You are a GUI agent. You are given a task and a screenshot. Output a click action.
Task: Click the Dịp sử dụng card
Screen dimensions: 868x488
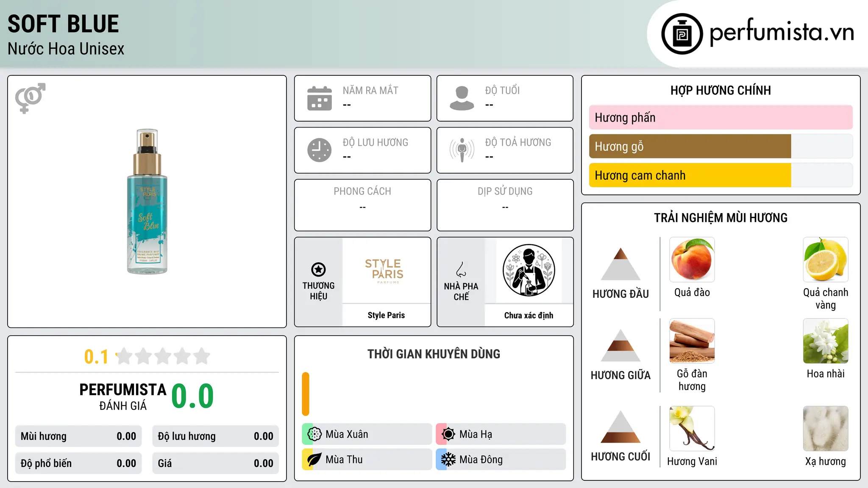505,205
